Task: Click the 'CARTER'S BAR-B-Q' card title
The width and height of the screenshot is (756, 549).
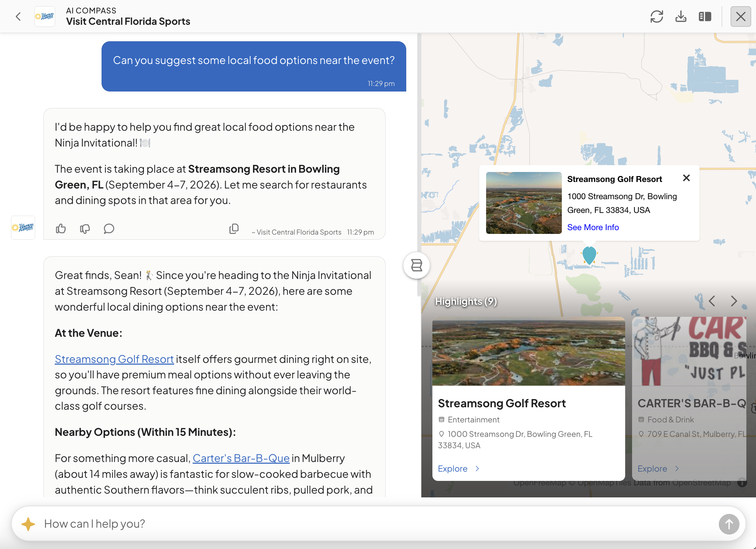Action: [x=692, y=403]
